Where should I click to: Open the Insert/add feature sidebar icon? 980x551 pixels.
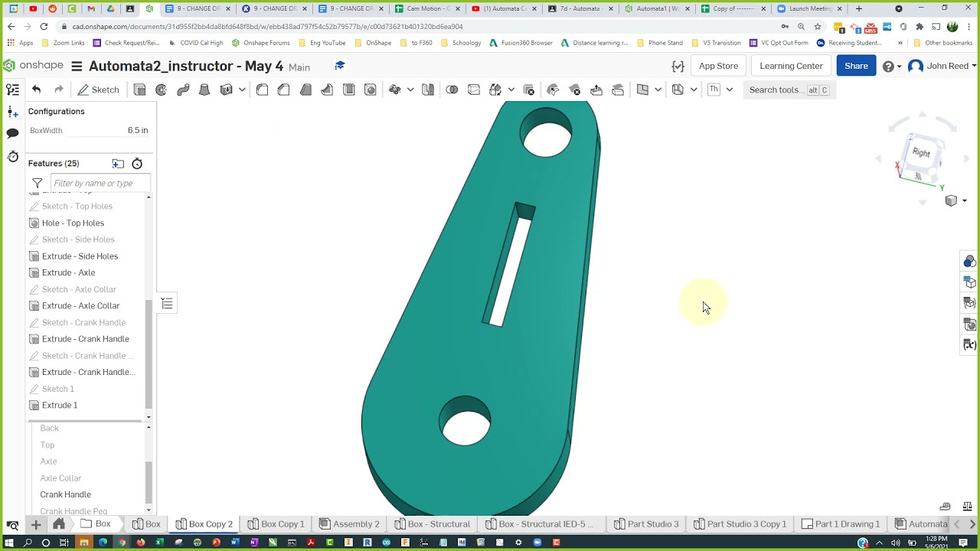[12, 112]
